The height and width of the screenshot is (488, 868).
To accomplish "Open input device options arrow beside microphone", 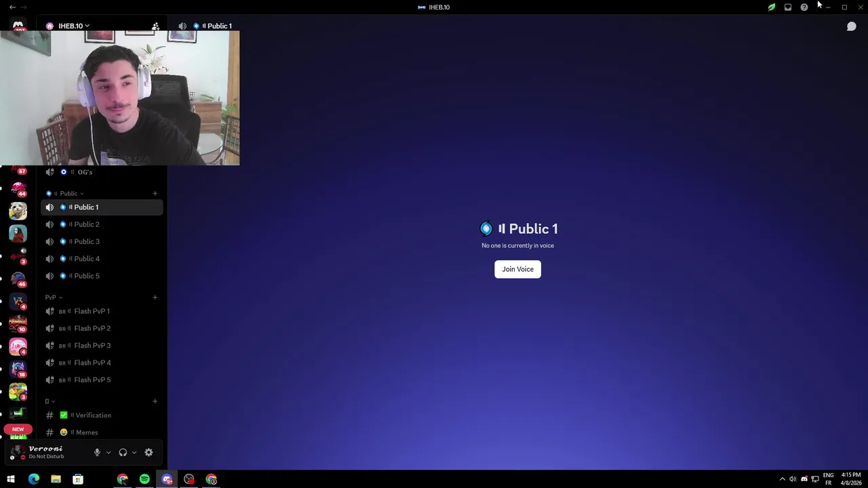I will tap(108, 452).
